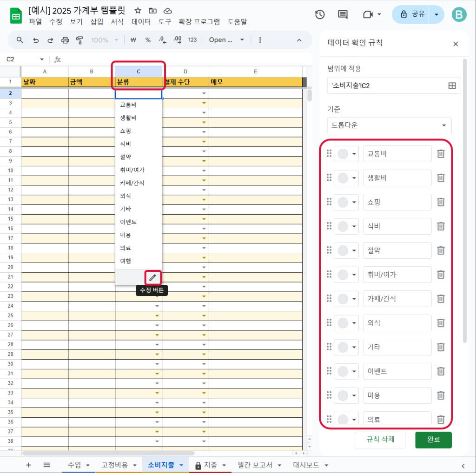Open the 기준 드롭다운 criteria selector
This screenshot has width=476, height=473.
pyautogui.click(x=389, y=125)
